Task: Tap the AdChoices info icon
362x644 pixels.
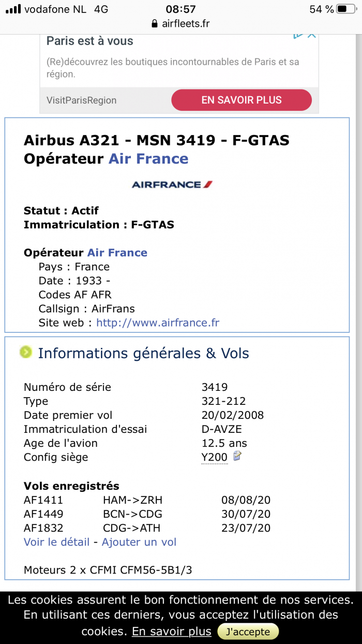Action: pos(298,35)
